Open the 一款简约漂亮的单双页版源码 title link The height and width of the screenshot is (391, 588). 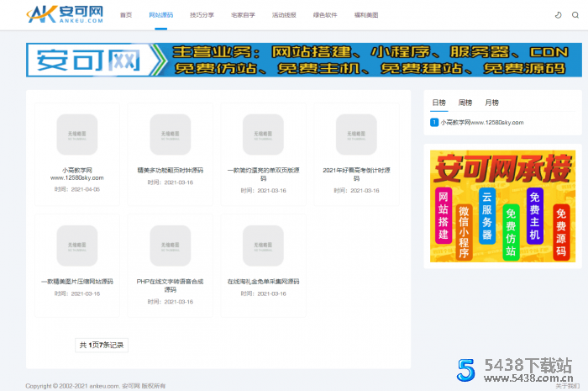tap(263, 174)
